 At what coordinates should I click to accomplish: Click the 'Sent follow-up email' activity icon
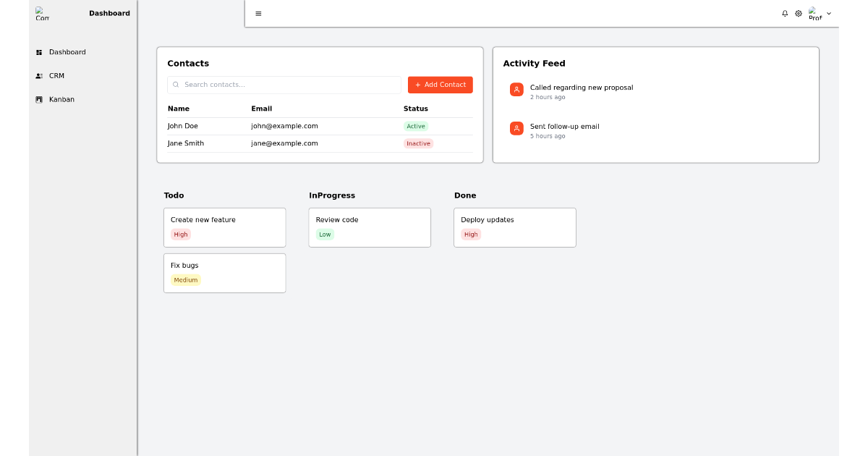pos(516,129)
